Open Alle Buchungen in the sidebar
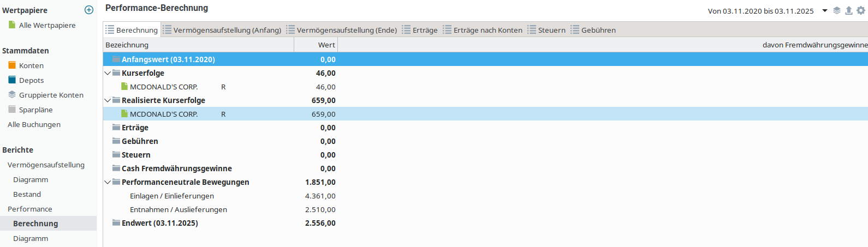868x247 pixels. [x=34, y=124]
